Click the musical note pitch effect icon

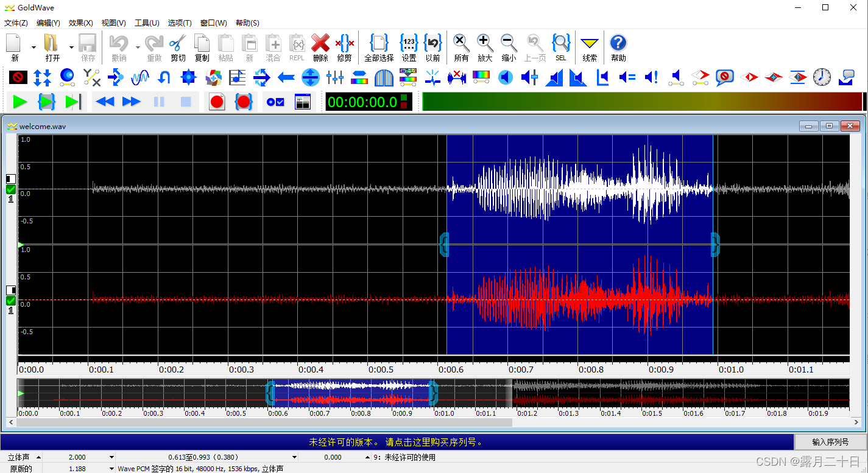(x=238, y=77)
